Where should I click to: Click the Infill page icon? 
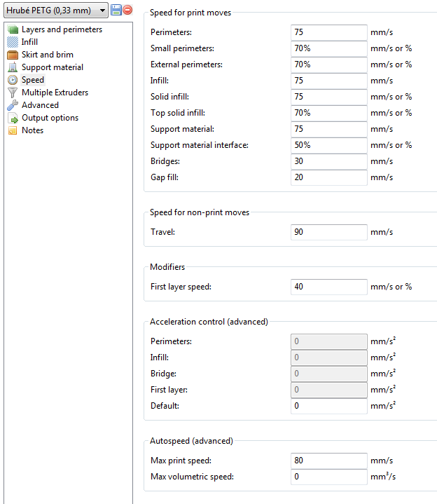click(x=13, y=42)
